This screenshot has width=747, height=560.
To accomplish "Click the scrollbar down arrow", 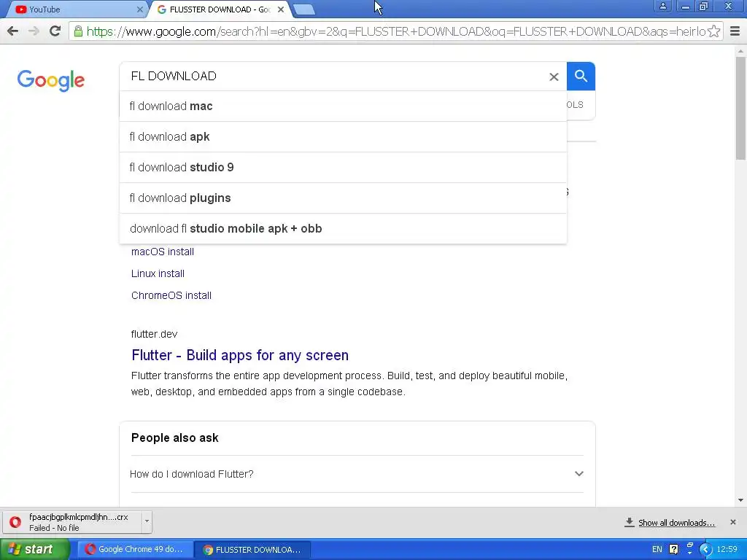I will 740,500.
